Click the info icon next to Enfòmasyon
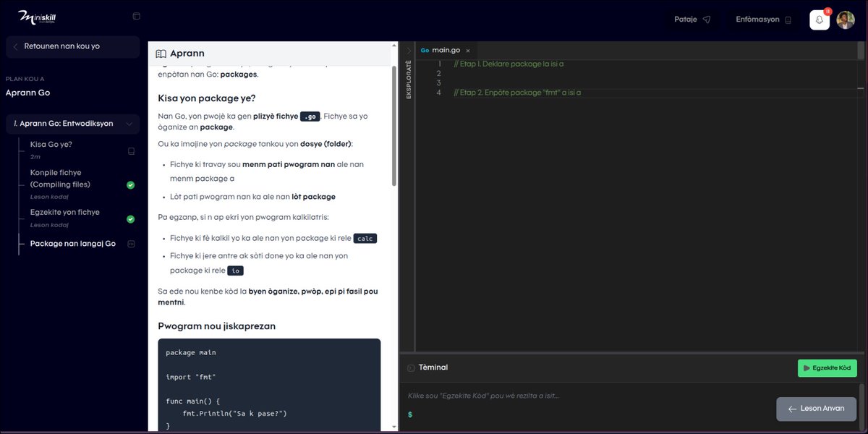 786,20
